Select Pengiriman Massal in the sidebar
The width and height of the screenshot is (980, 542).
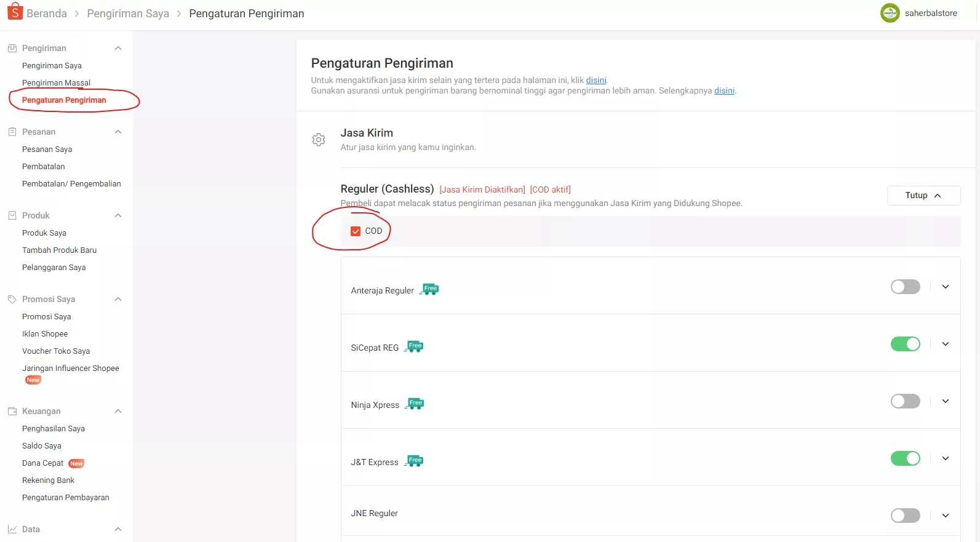56,82
